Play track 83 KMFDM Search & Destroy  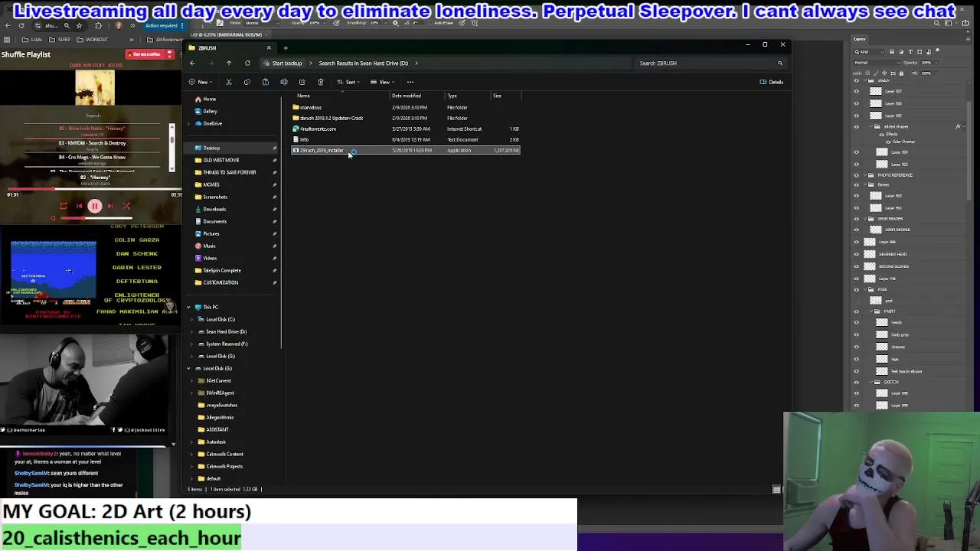[93, 143]
